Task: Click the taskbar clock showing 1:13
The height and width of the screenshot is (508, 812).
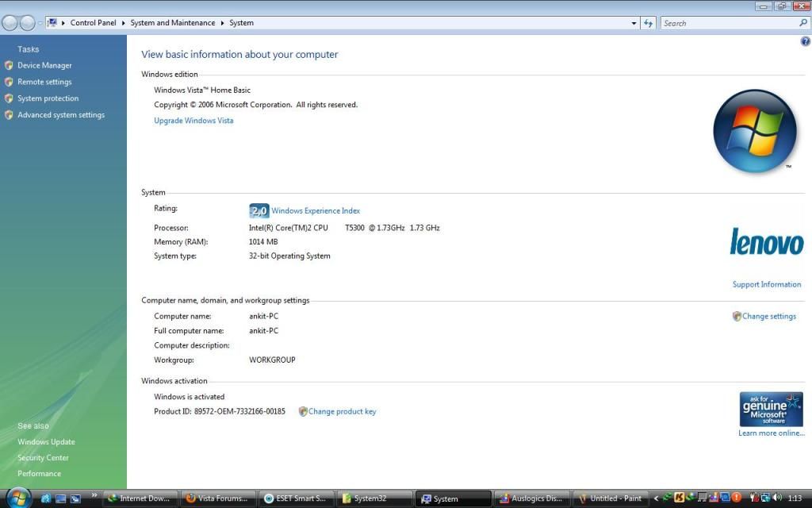Action: (795, 498)
